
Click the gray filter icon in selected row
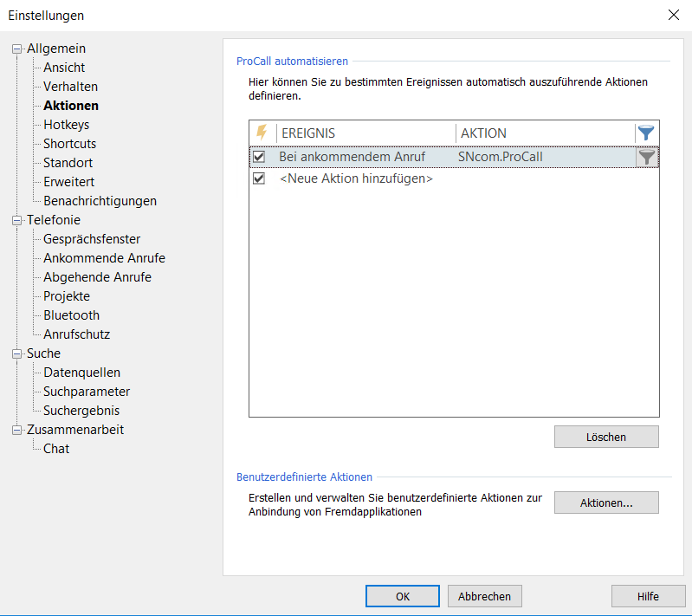tap(646, 157)
